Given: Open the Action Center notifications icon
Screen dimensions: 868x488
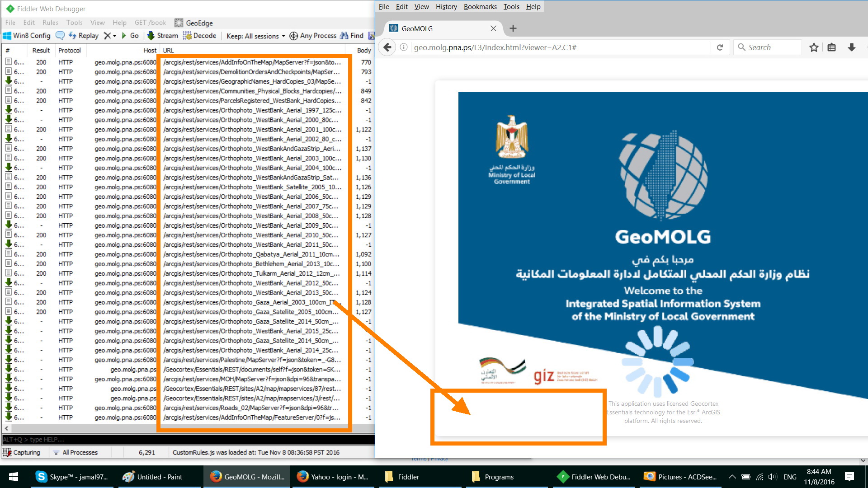Looking at the screenshot, I should (849, 477).
